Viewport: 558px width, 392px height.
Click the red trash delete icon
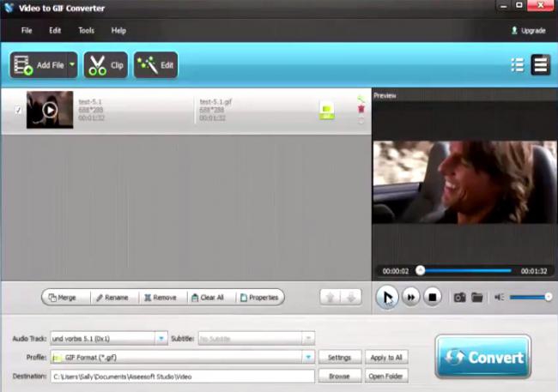361,109
